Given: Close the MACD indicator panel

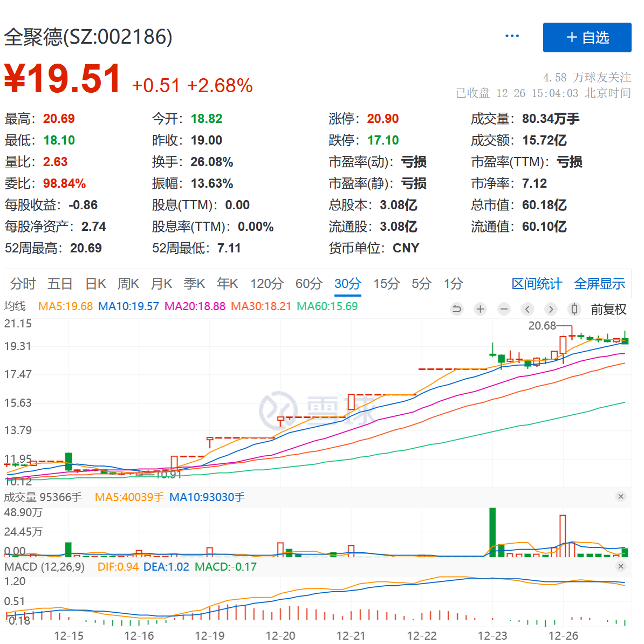Looking at the screenshot, I should 621,566.
